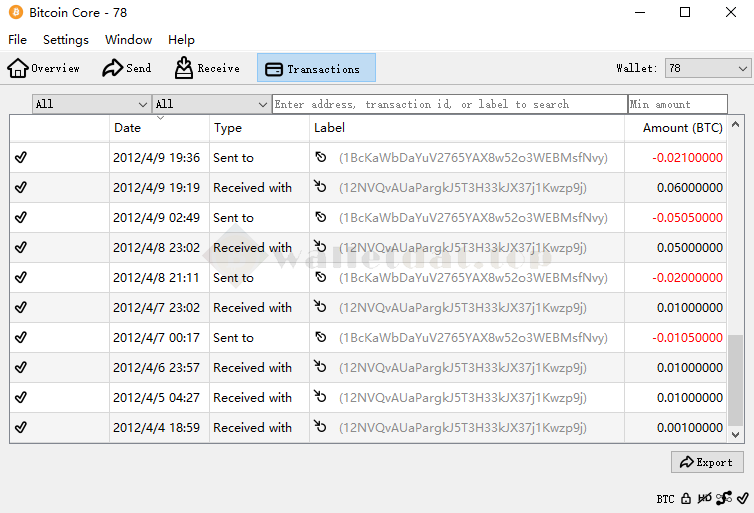The height and width of the screenshot is (513, 754).
Task: Switch to the Transactions tab
Action: pyautogui.click(x=316, y=68)
